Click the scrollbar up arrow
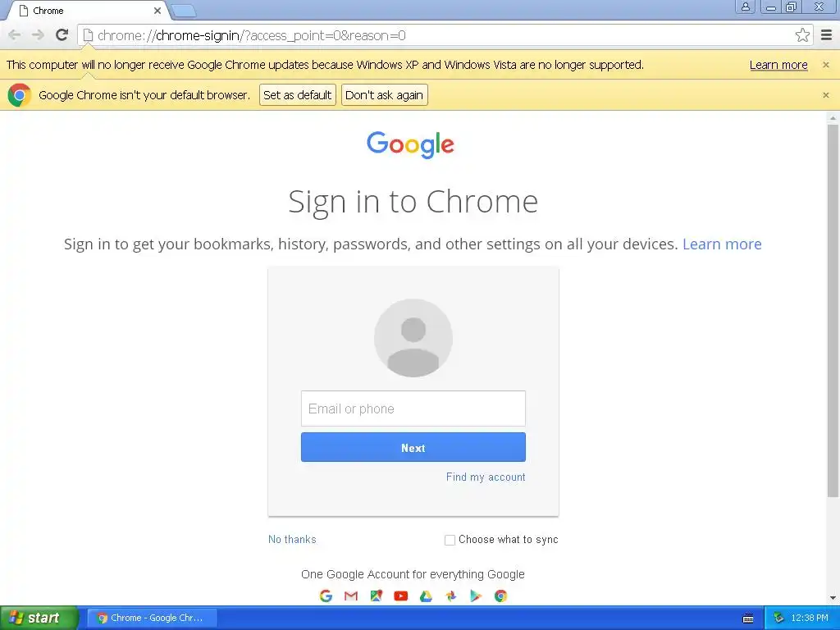 [x=832, y=118]
